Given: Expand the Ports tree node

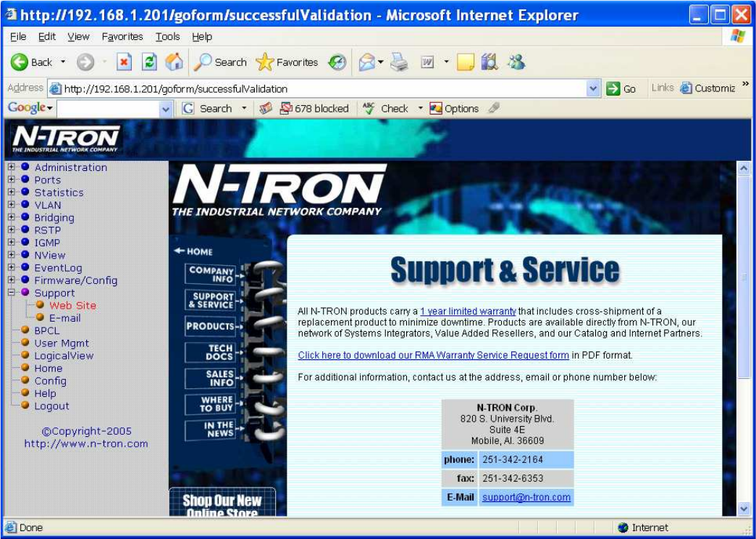Looking at the screenshot, I should (x=12, y=180).
